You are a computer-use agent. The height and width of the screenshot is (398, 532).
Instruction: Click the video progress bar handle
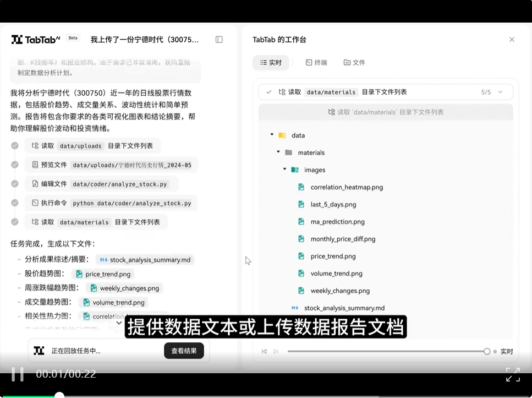59,395
